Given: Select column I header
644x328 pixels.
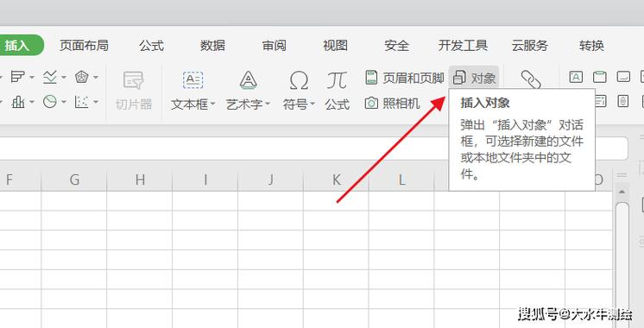Looking at the screenshot, I should [x=205, y=180].
